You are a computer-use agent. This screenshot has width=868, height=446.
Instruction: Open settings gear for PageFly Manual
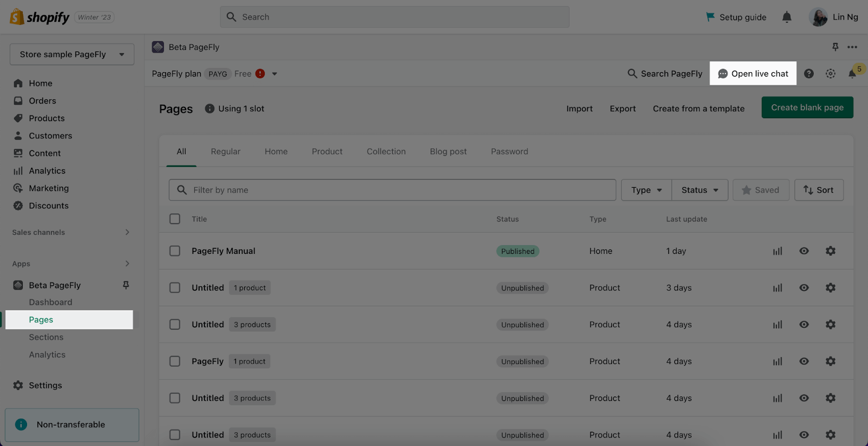(831, 251)
